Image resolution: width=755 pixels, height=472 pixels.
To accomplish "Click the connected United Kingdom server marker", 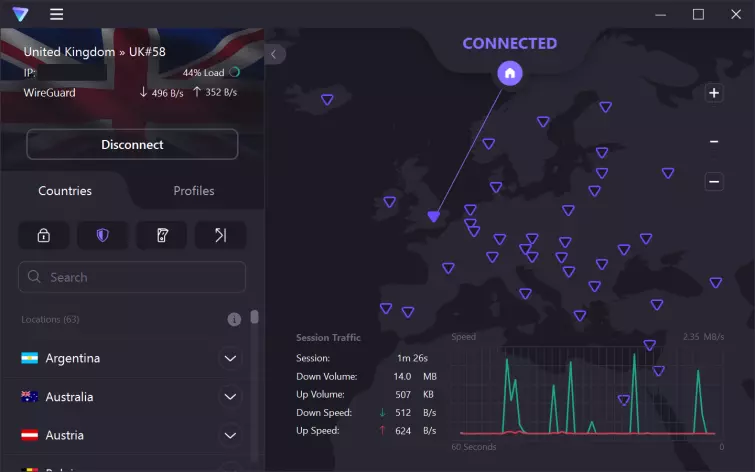I will point(433,216).
